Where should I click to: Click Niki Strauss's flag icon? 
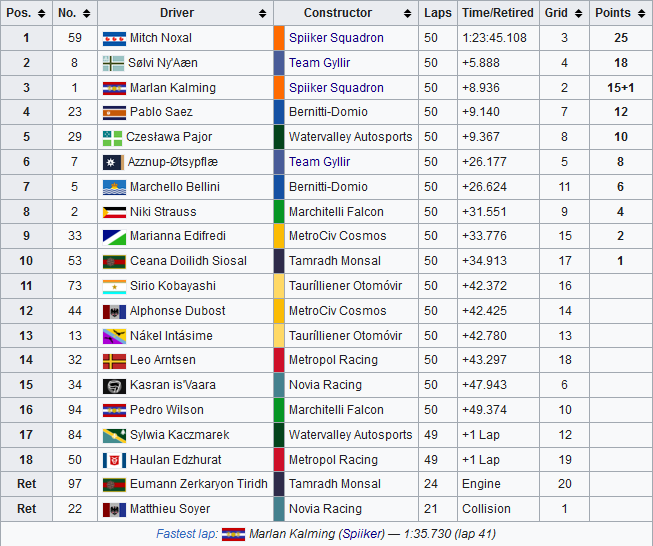114,212
